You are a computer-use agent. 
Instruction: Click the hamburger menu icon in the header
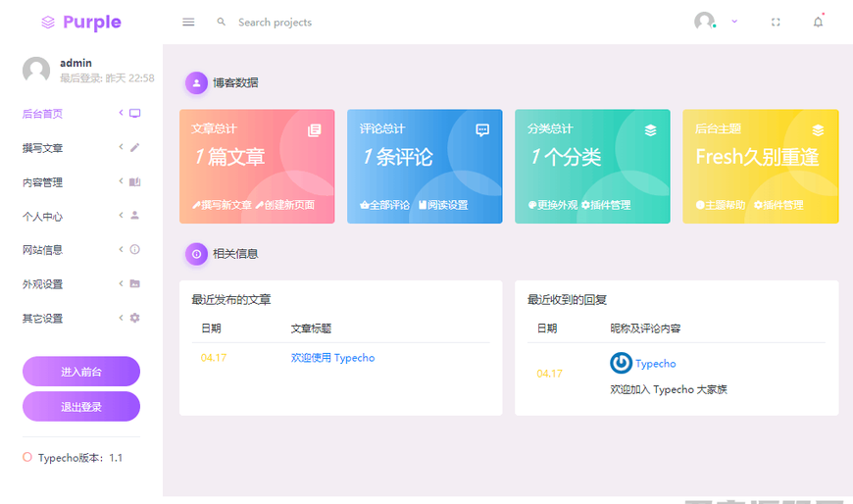pyautogui.click(x=188, y=23)
